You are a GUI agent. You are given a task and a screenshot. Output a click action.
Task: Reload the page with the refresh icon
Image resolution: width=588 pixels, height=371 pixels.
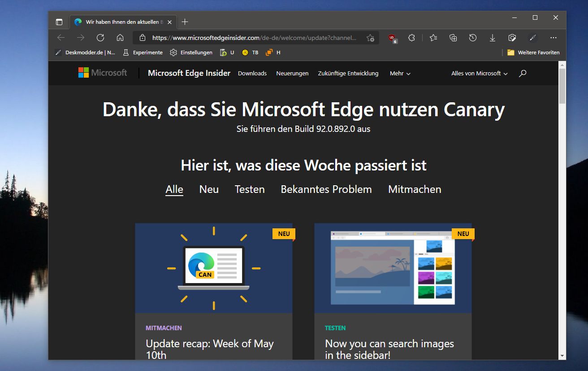click(99, 38)
